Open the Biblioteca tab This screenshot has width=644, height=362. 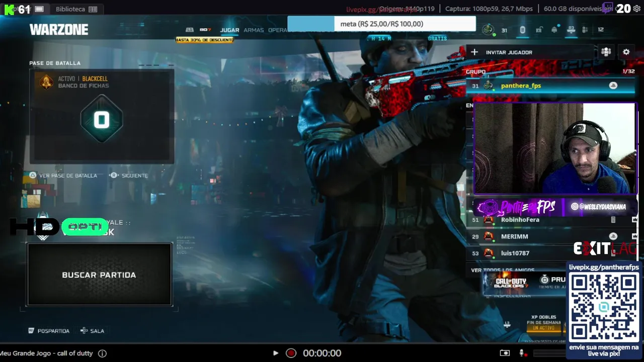coord(76,9)
